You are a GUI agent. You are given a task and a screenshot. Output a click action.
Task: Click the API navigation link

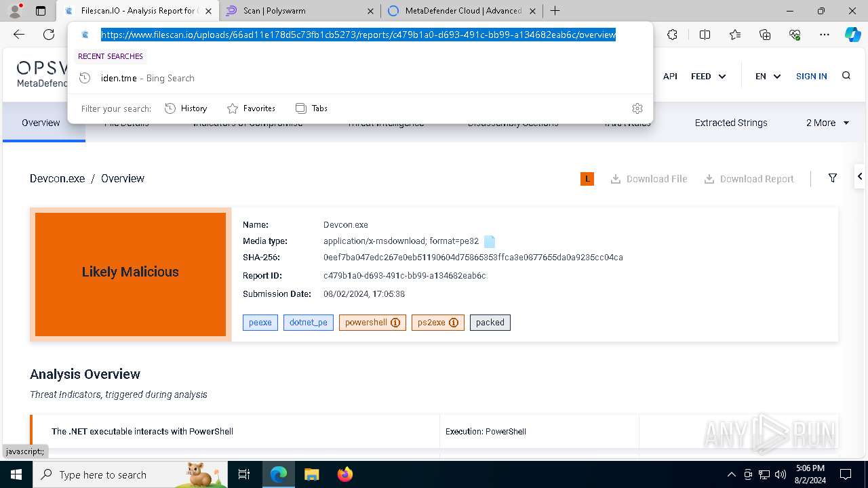670,77
